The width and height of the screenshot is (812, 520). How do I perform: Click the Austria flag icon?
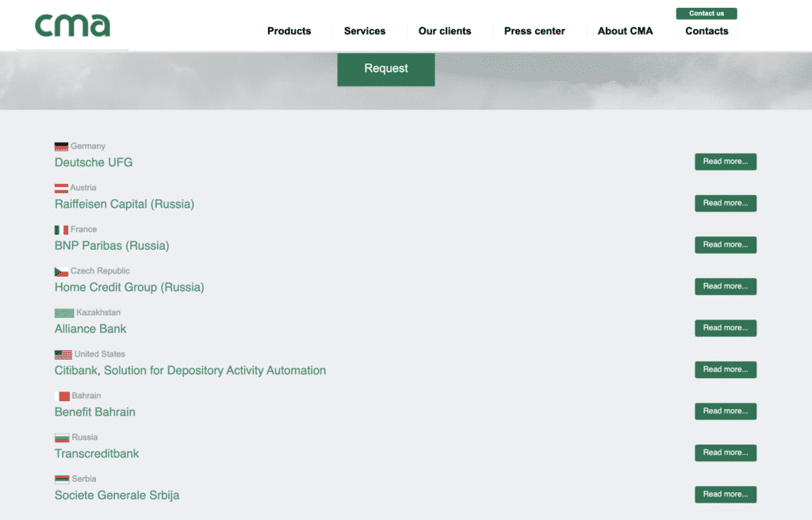pos(61,188)
